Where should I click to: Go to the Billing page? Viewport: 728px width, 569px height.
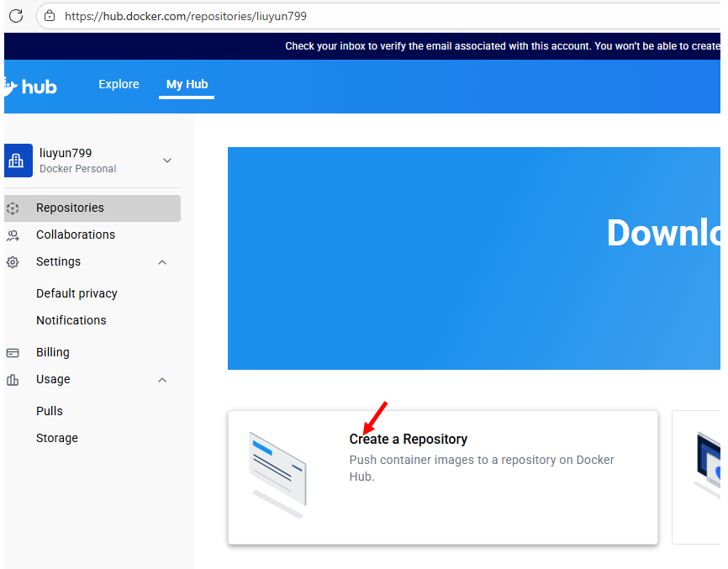(53, 352)
